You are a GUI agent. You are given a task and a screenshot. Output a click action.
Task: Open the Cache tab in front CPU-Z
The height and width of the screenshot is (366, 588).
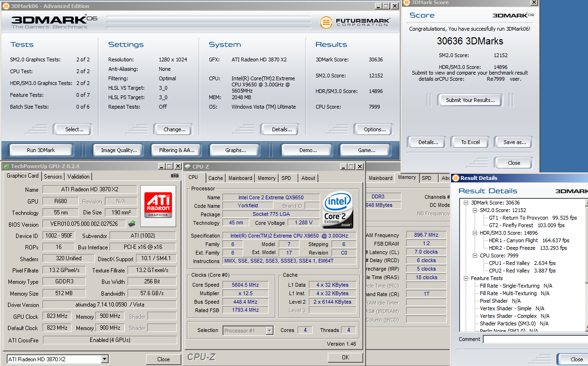(215, 178)
